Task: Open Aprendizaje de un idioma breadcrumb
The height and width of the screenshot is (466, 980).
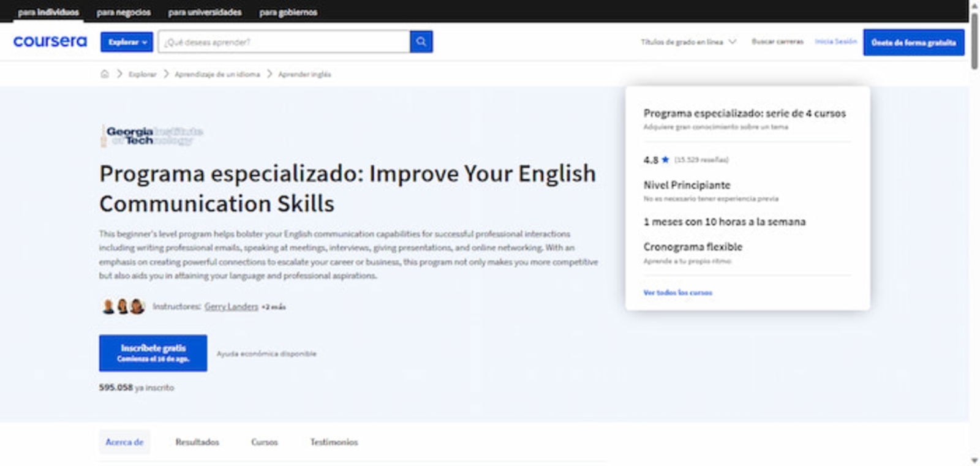Action: [x=217, y=74]
